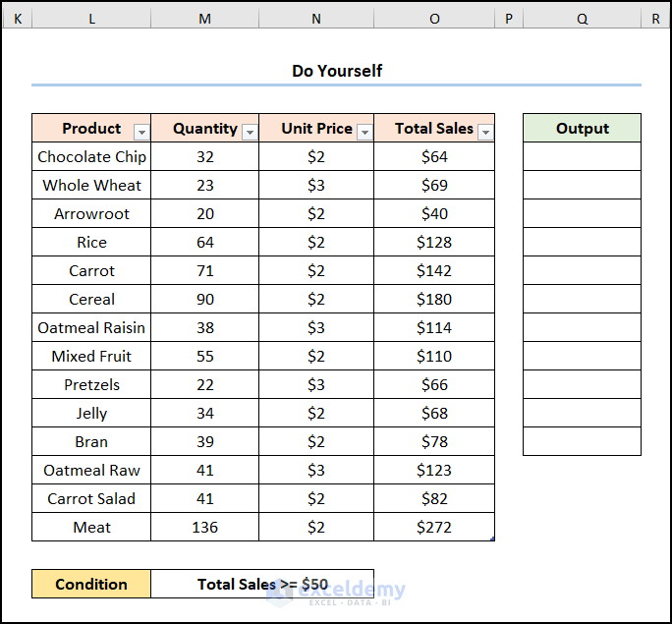The width and height of the screenshot is (672, 624).
Task: Select column P header
Action: point(509,19)
